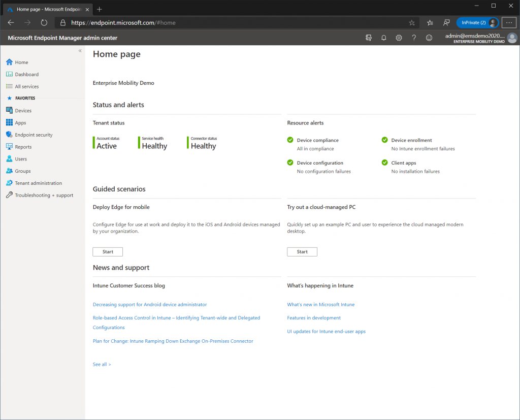520x420 pixels.
Task: Open portal settings gear icon
Action: (399, 38)
